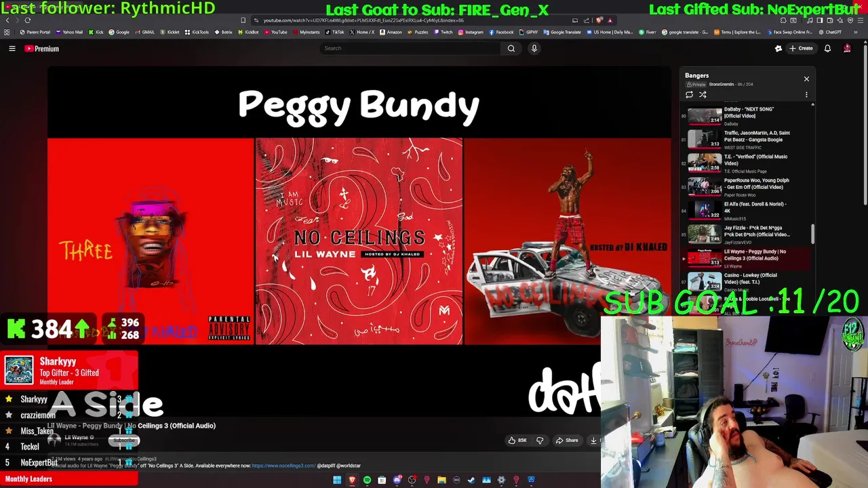Open the settings gear taskbar app
Image resolution: width=868 pixels, height=488 pixels.
[x=501, y=480]
